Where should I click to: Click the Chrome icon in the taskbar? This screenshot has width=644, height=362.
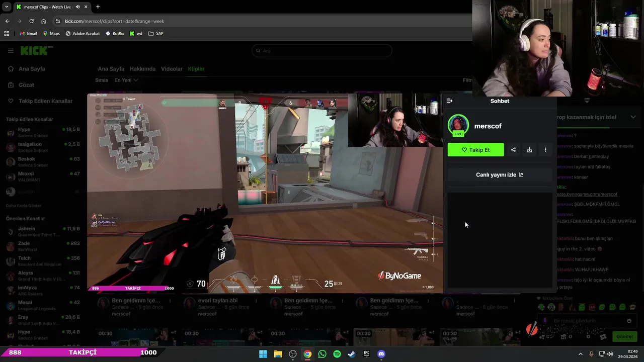click(307, 354)
